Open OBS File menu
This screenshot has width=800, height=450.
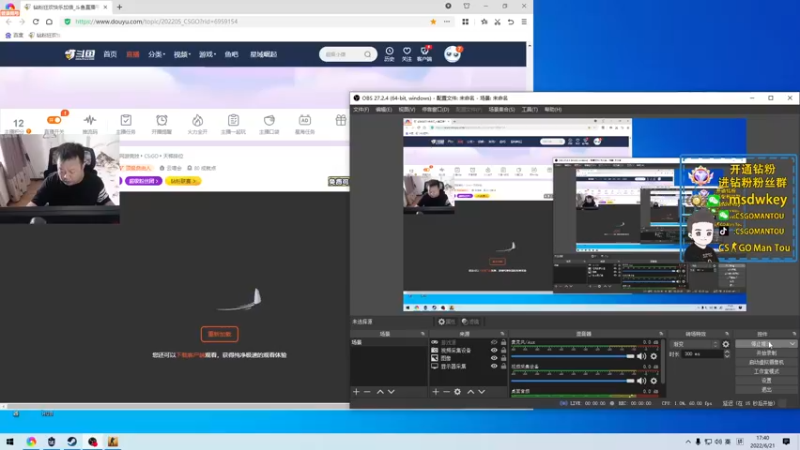pos(361,110)
